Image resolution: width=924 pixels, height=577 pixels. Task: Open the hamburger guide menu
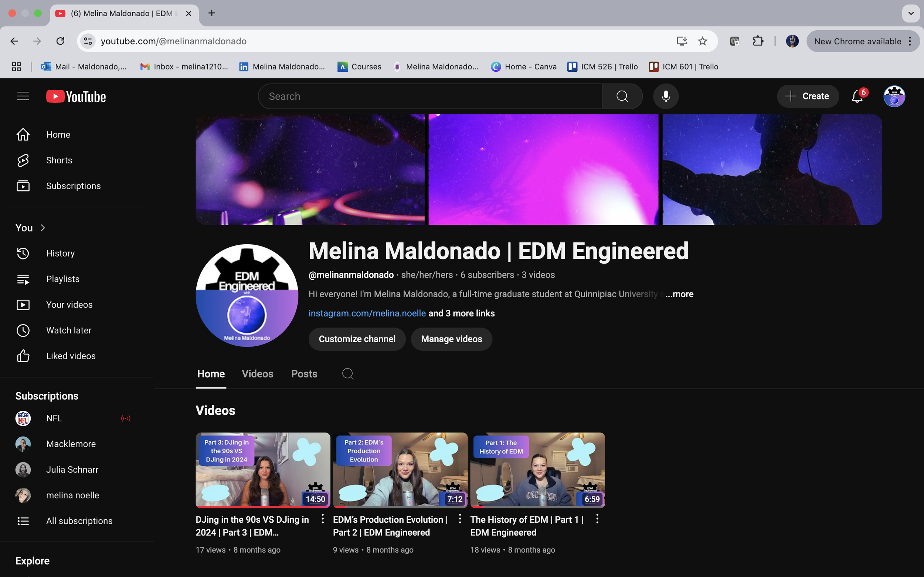pyautogui.click(x=23, y=96)
